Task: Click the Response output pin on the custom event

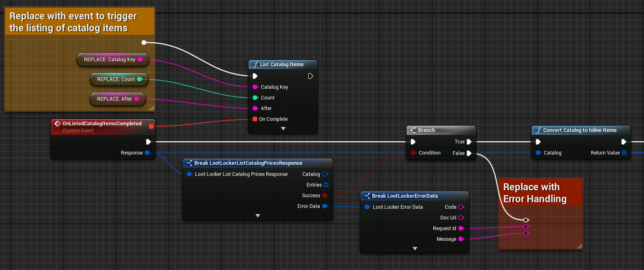Action: coord(148,153)
